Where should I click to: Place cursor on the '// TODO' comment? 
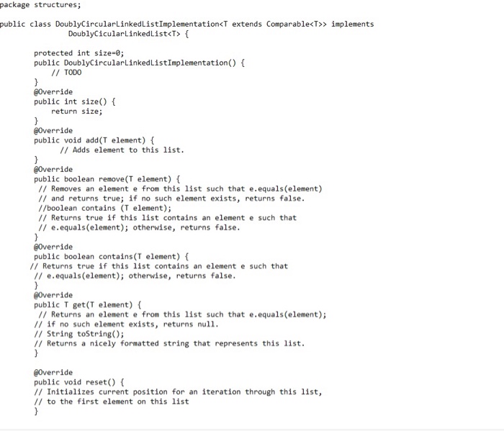66,73
